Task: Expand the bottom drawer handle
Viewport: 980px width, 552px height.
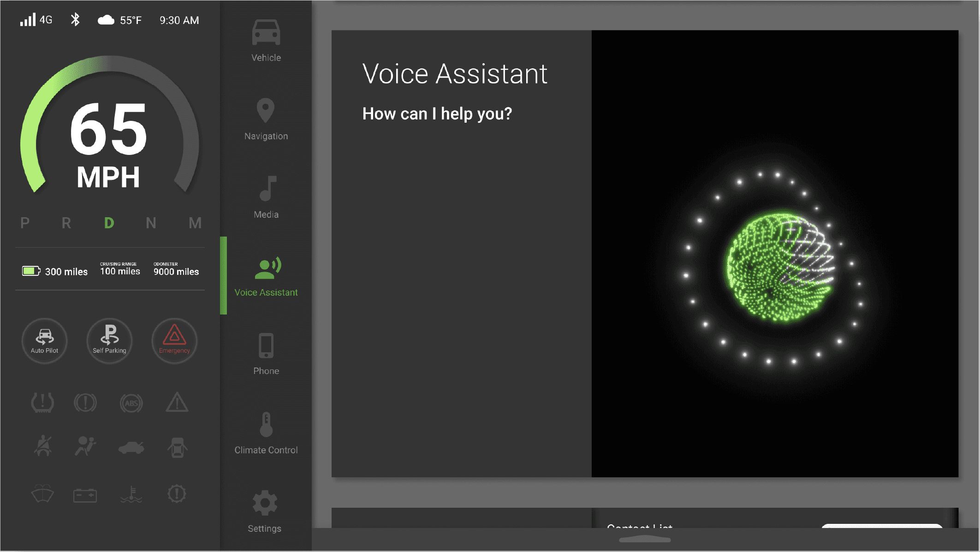Action: point(645,539)
